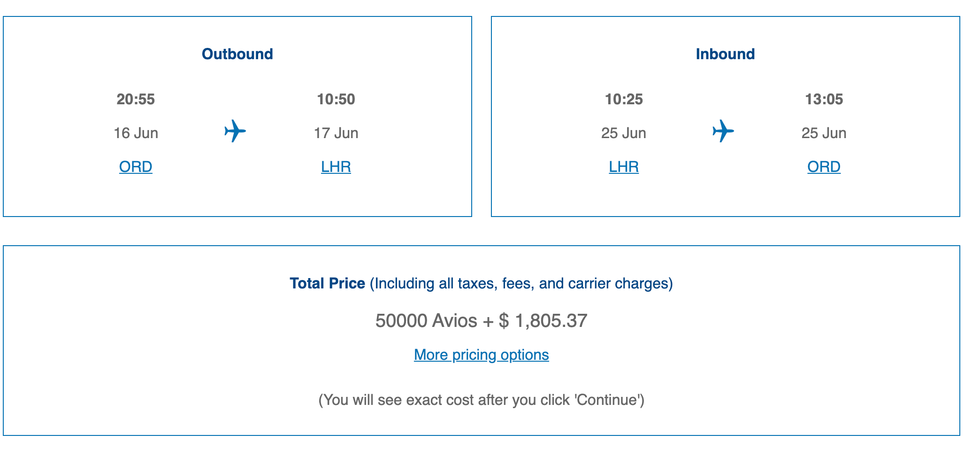Screen dimensions: 980x450
Task: Open the outbound ORD departure airport link
Action: [136, 167]
